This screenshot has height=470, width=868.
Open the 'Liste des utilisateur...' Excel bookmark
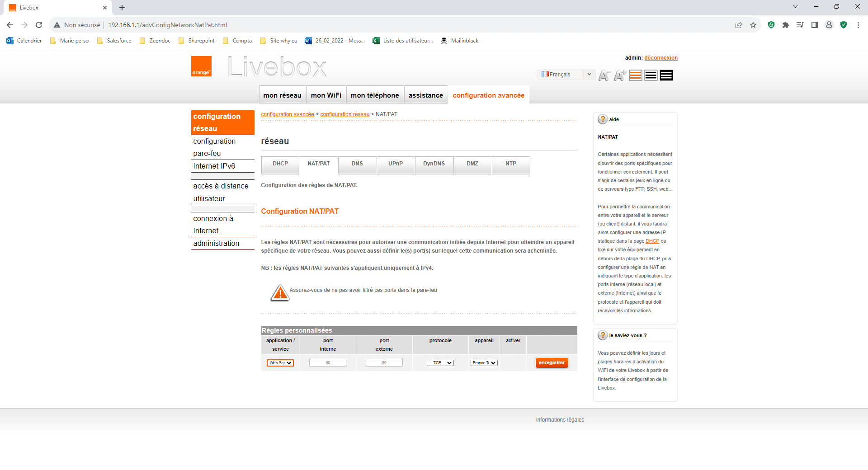tap(403, 41)
